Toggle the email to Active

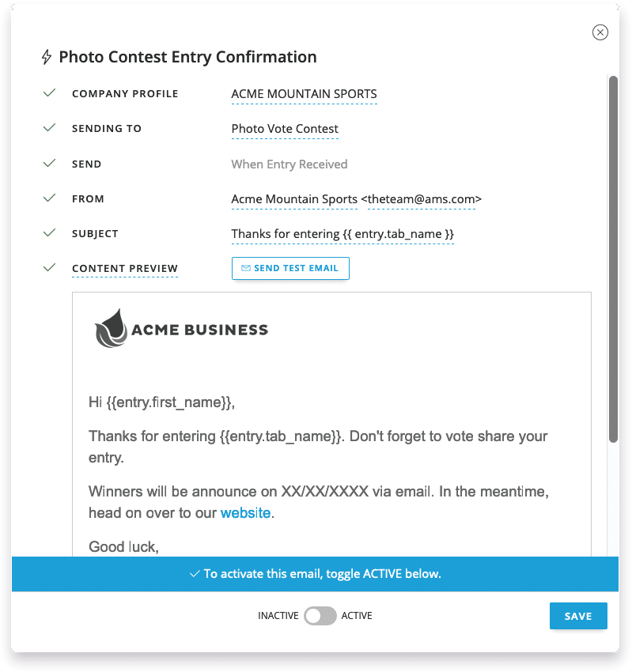[x=320, y=616]
